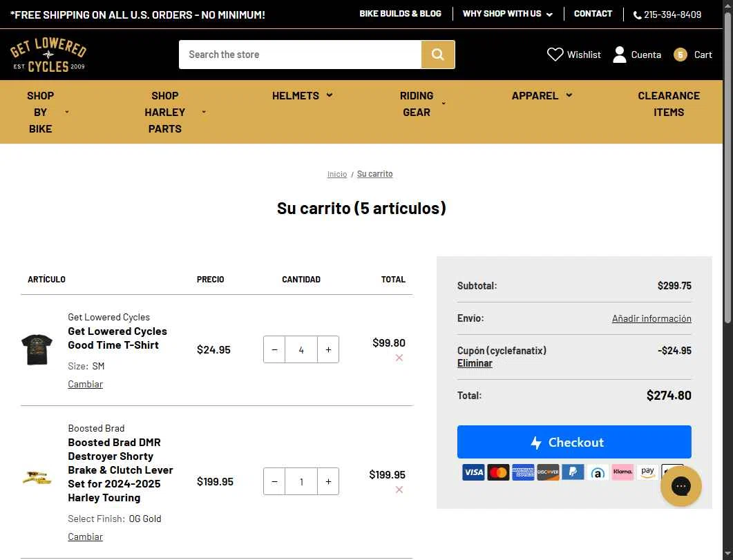Click the $299.75 subtotal value
733x560 pixels.
click(674, 286)
